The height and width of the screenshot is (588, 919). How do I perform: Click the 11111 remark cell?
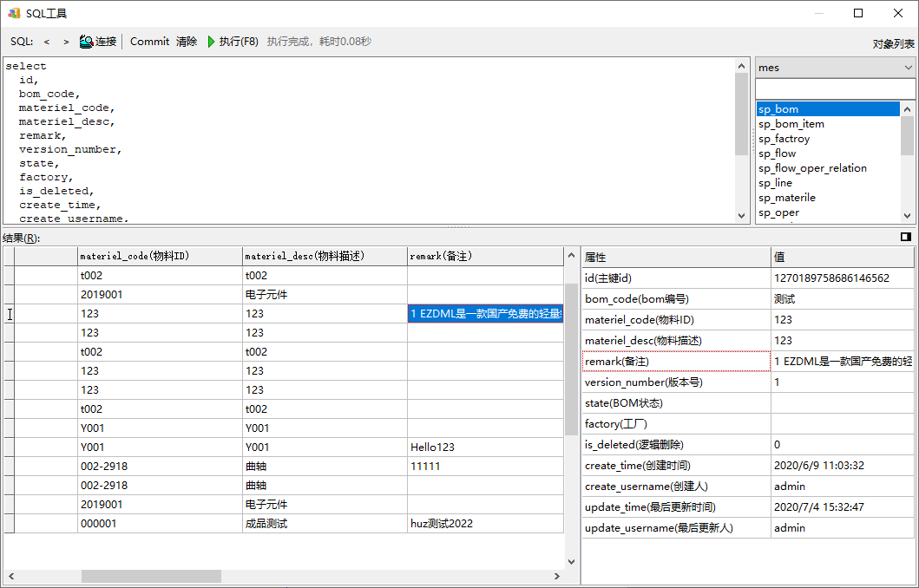click(x=485, y=467)
